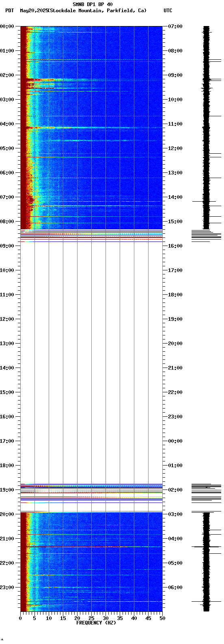Click the '(Stockdale Mountain, Parkfield, Ca)' location text
Viewport: 224px width, 644px height.
pyautogui.click(x=97, y=11)
